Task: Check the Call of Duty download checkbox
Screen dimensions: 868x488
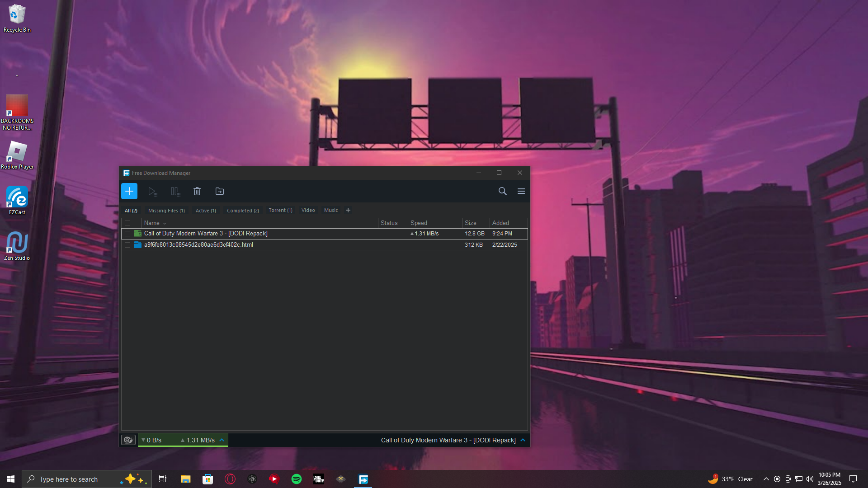Action: point(127,234)
